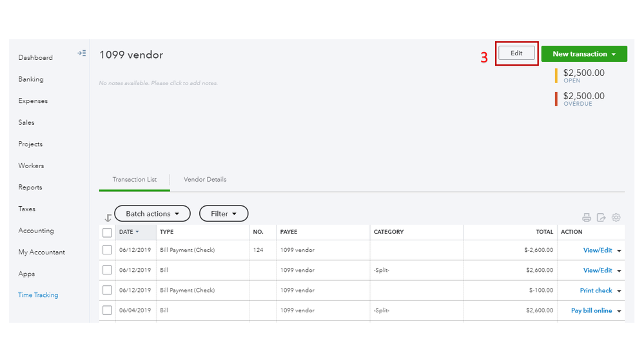The width and height of the screenshot is (644, 362).
Task: Click the print list icon
Action: 586,218
